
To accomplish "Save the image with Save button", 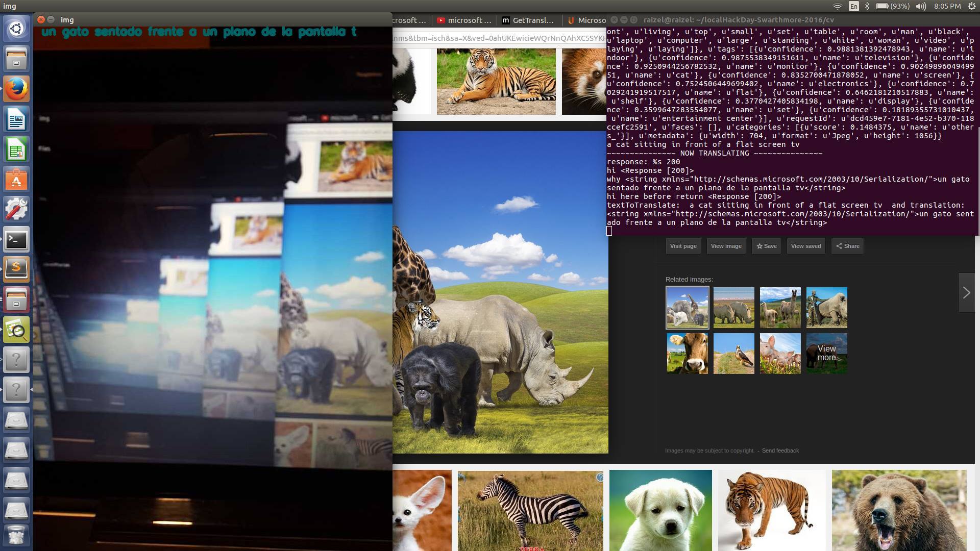I will coord(766,246).
